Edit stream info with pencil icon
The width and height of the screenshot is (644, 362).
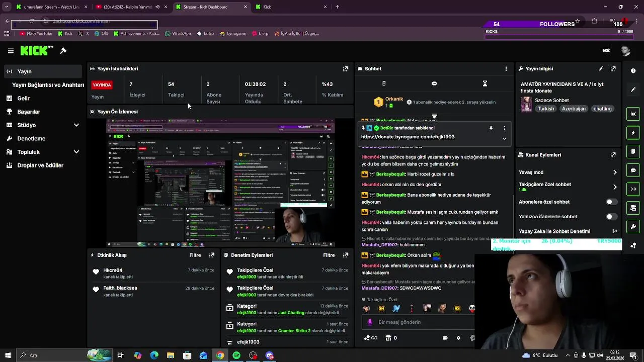point(601,69)
